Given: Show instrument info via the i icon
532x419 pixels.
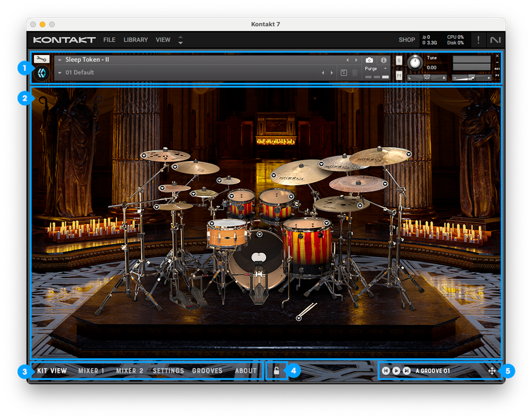Looking at the screenshot, I should click(384, 60).
